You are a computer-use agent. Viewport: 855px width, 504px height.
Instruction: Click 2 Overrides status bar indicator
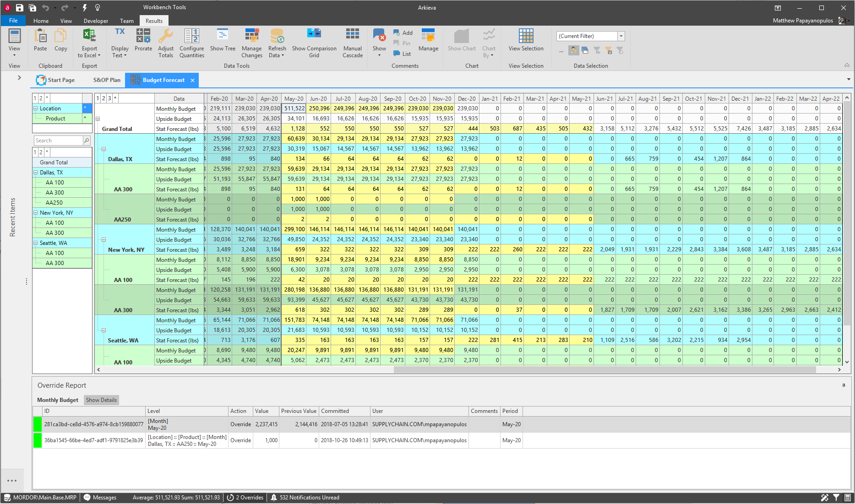click(245, 498)
